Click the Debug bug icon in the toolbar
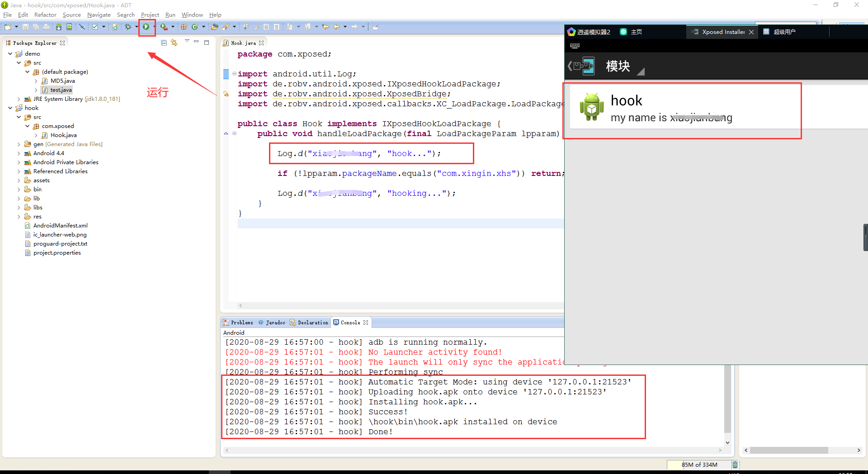The width and height of the screenshot is (868, 474). [x=128, y=27]
